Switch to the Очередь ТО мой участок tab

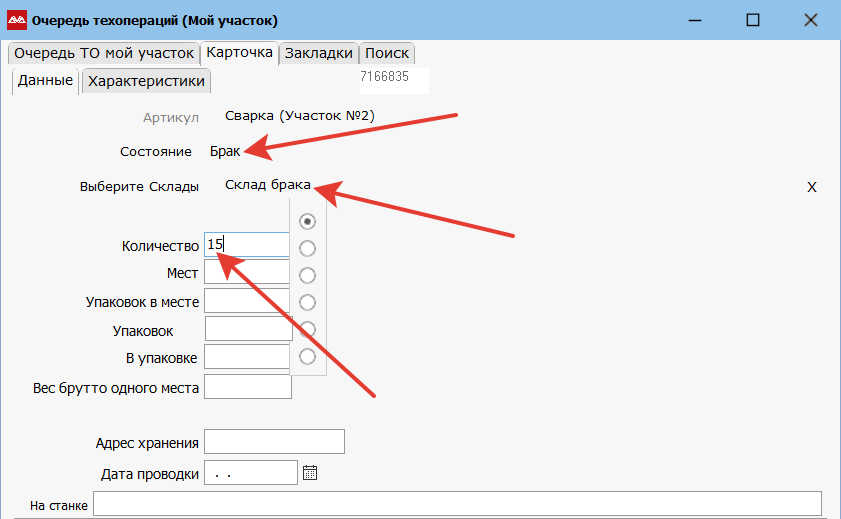tap(102, 53)
